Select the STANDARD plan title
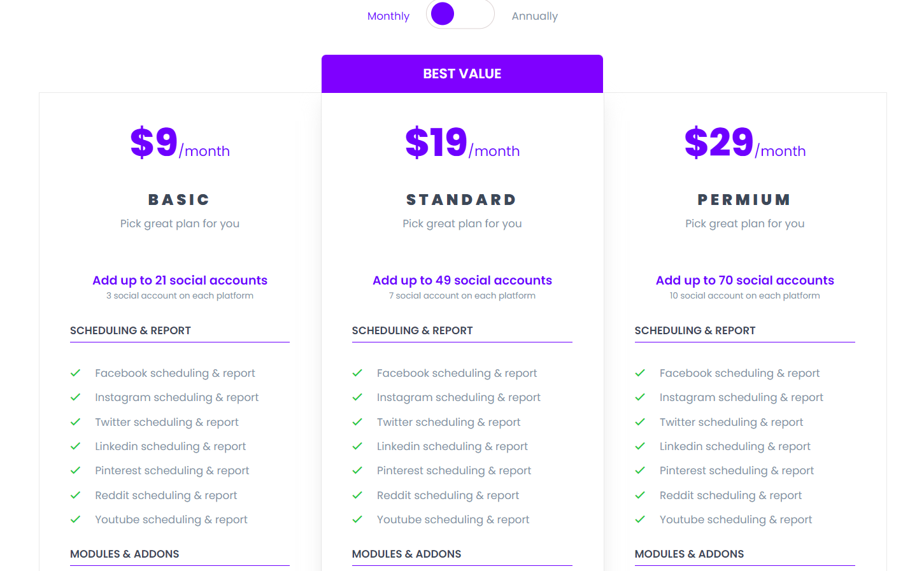 [x=462, y=200]
